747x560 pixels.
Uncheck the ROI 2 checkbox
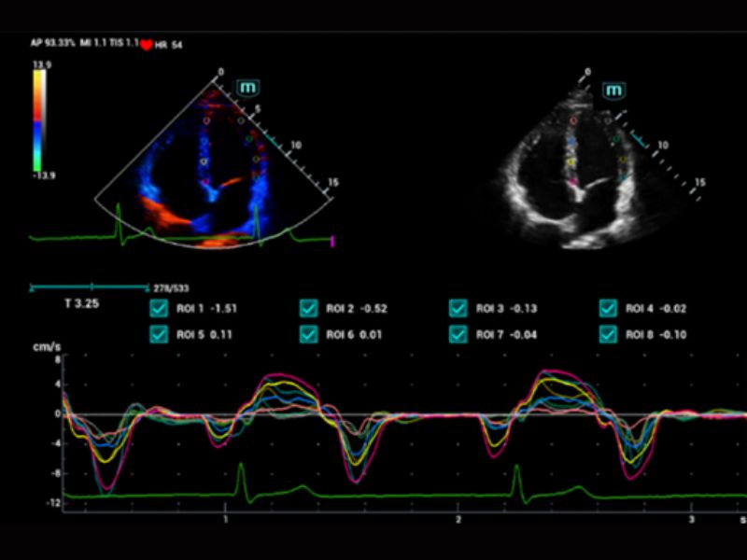(308, 309)
